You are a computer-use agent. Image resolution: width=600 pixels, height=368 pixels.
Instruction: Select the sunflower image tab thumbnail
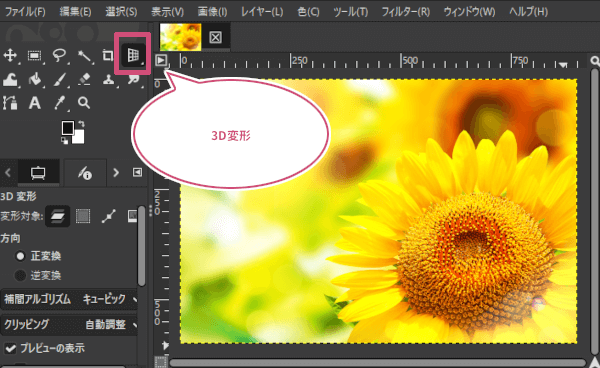180,37
